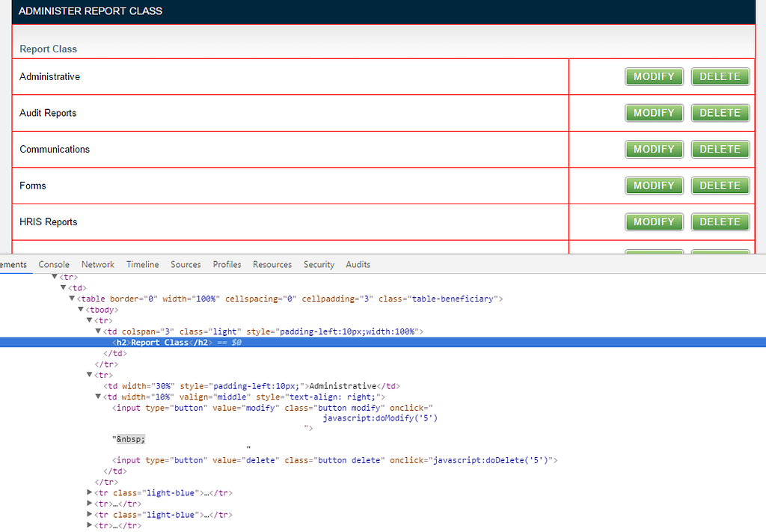Collapse the tbody node in the DOM tree

click(80, 309)
